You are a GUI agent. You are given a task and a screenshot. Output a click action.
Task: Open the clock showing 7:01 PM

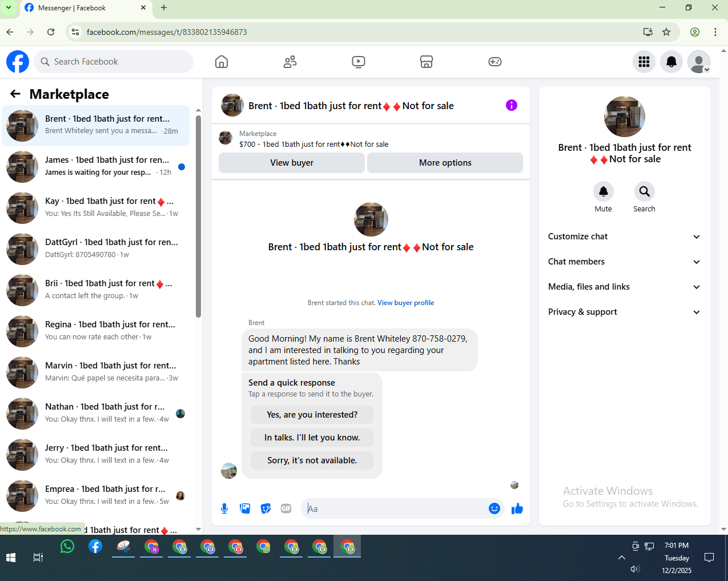click(677, 546)
